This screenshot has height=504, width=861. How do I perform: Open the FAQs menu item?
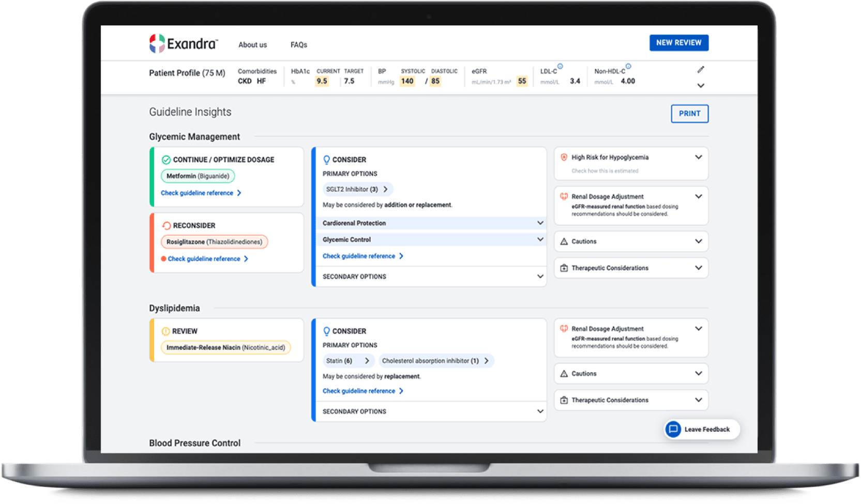point(299,45)
